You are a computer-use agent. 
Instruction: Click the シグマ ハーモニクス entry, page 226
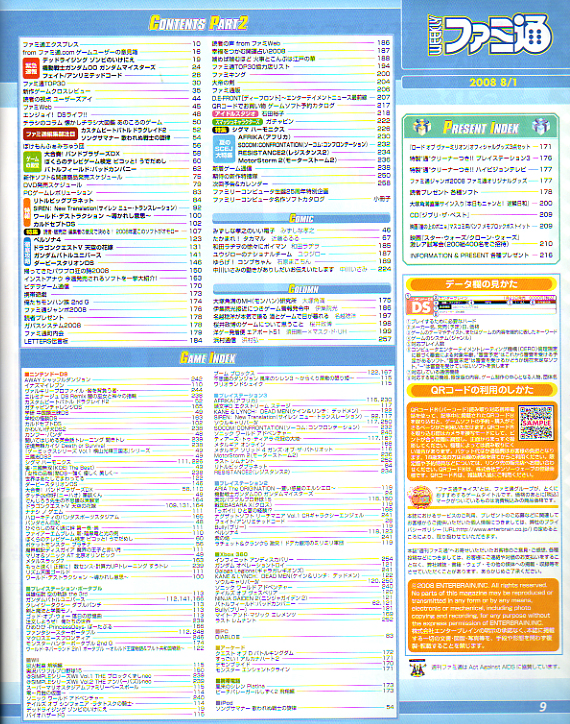pos(311,130)
